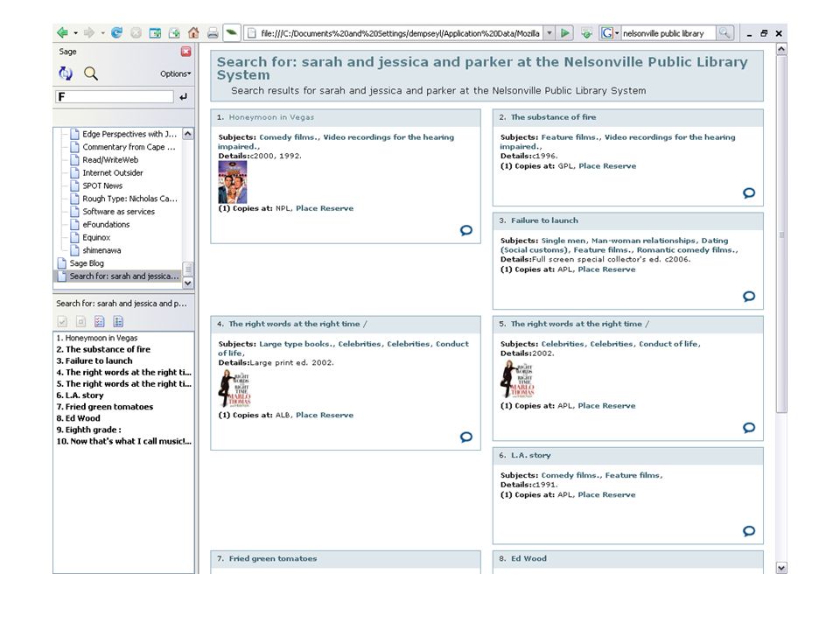Click comment bubble on result 5 card

(x=749, y=428)
